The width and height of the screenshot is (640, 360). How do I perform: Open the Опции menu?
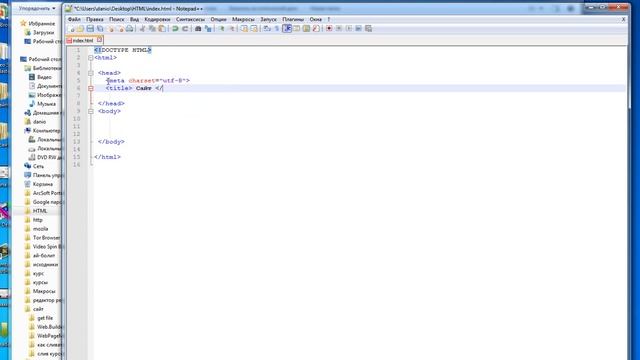tap(218, 19)
